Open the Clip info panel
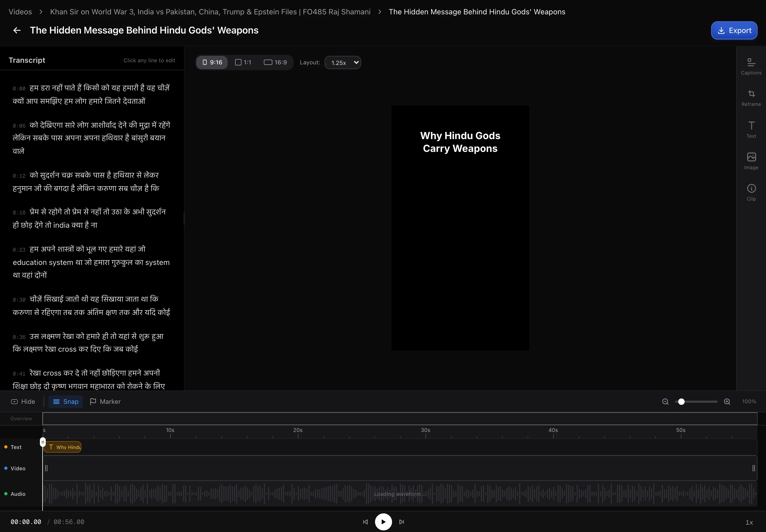This screenshot has width=766, height=532. pos(751,193)
